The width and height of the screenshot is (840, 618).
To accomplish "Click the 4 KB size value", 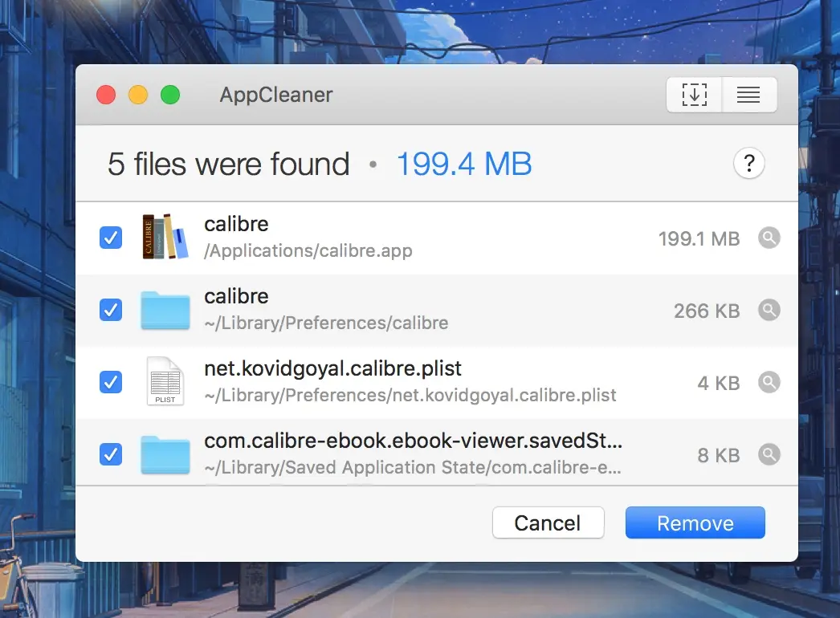I will [719, 384].
